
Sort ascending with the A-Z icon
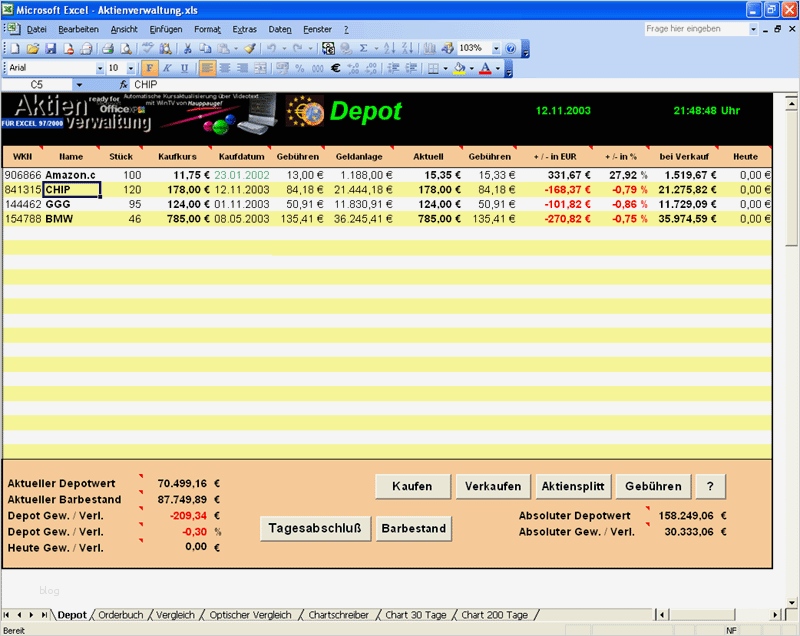coord(390,48)
